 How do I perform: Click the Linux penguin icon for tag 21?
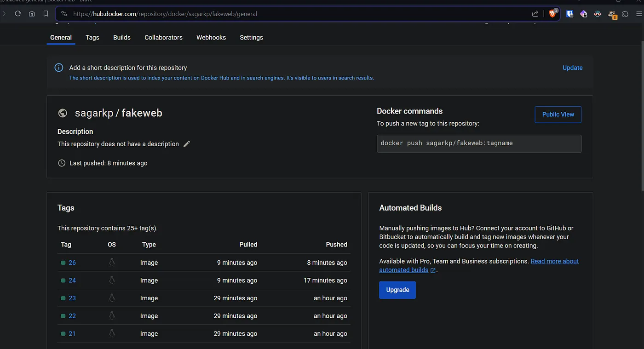click(112, 334)
